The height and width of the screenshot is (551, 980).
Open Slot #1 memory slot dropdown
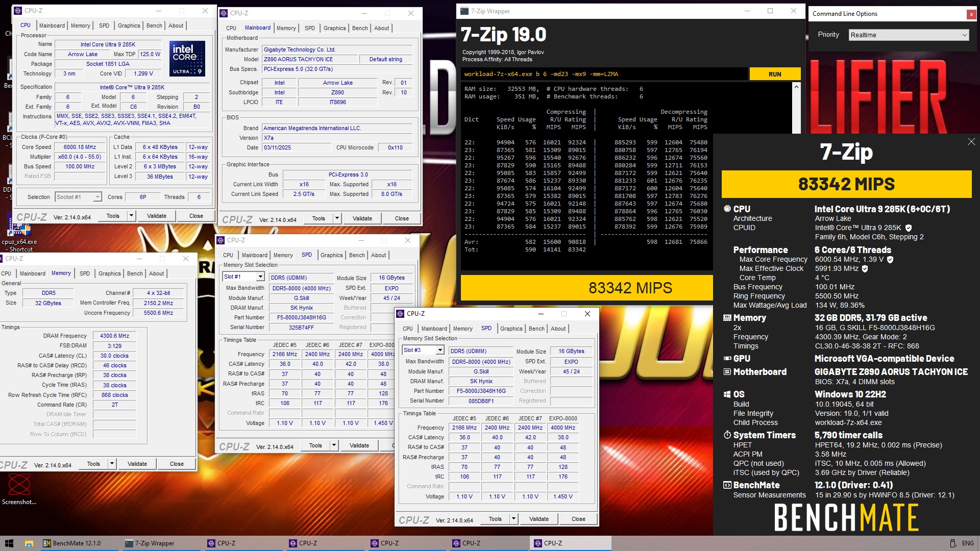tap(243, 277)
